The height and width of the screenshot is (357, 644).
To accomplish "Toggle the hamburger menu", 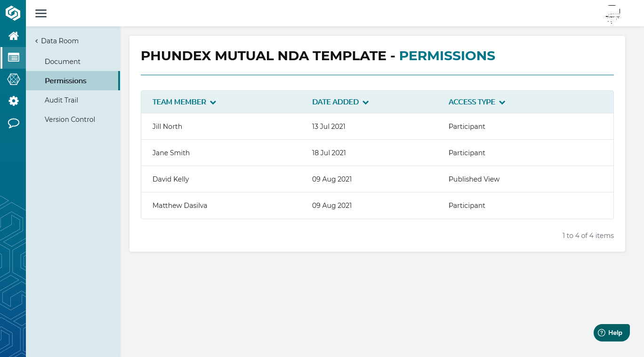I will point(41,13).
